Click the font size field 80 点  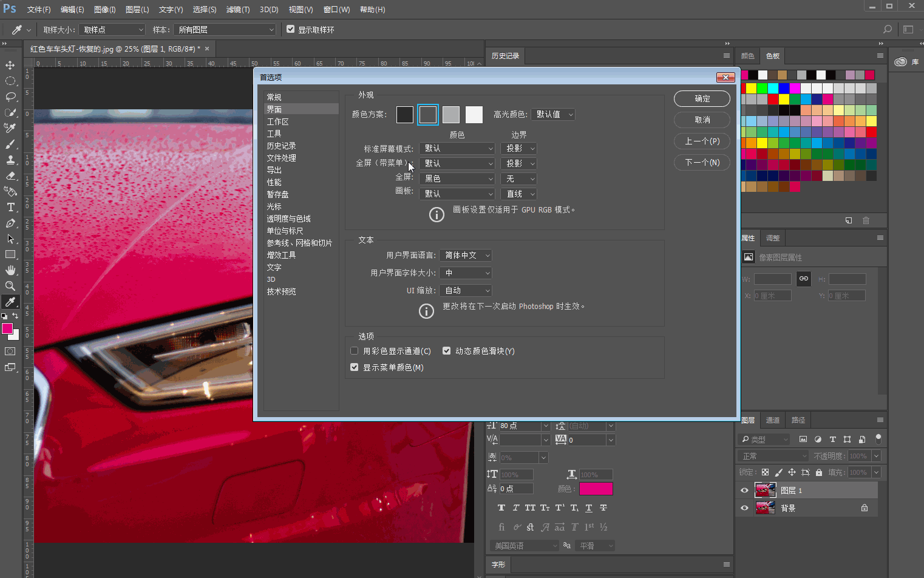520,426
